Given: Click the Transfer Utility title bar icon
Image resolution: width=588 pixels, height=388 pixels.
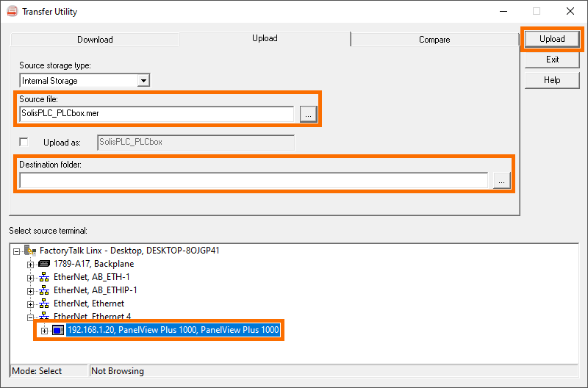Looking at the screenshot, I should click(12, 11).
